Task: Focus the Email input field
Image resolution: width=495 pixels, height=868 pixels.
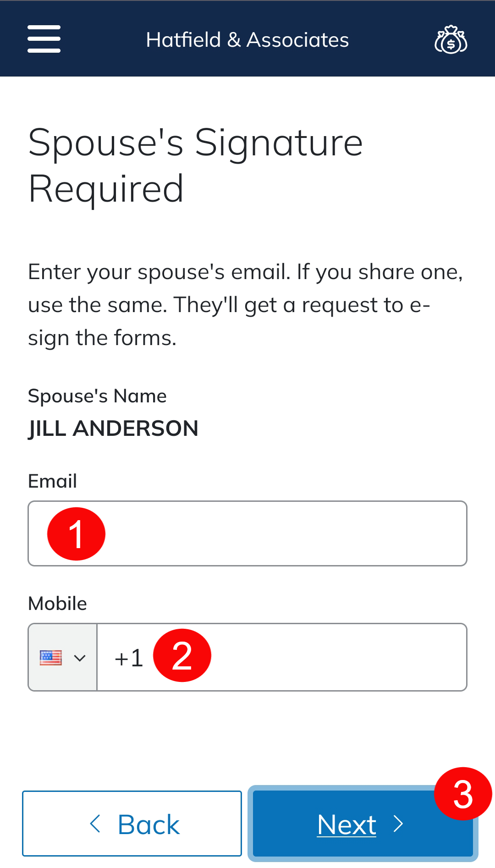Action: 284,533
